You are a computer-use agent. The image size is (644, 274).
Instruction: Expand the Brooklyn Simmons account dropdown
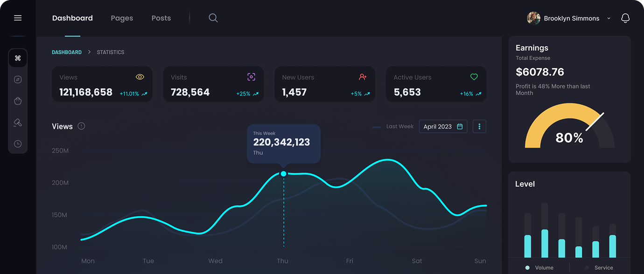609,19
